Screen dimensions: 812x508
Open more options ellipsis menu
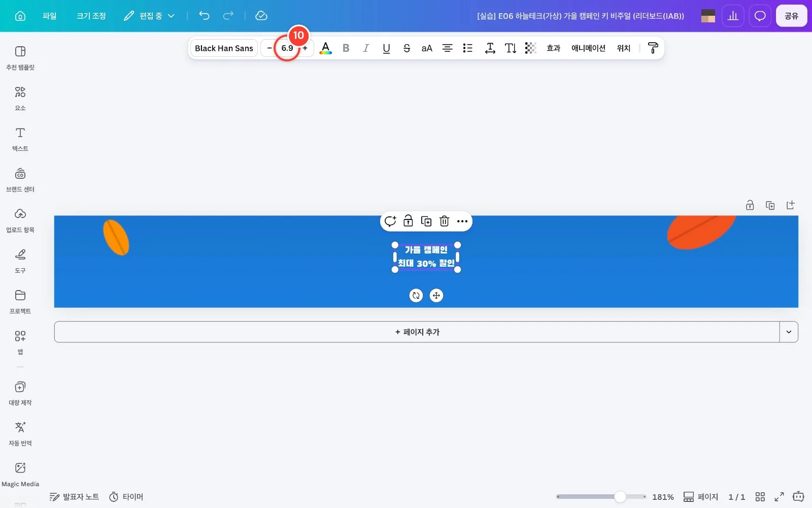coord(462,221)
